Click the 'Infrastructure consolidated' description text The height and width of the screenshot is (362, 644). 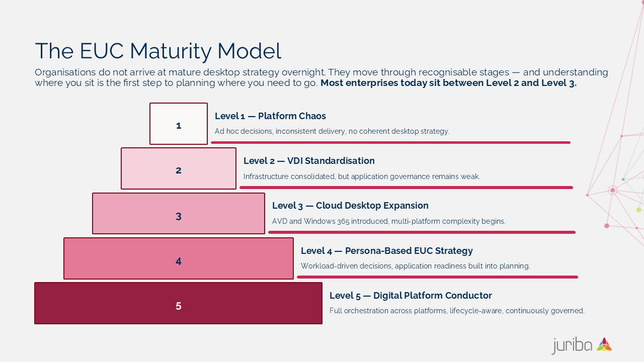(361, 176)
